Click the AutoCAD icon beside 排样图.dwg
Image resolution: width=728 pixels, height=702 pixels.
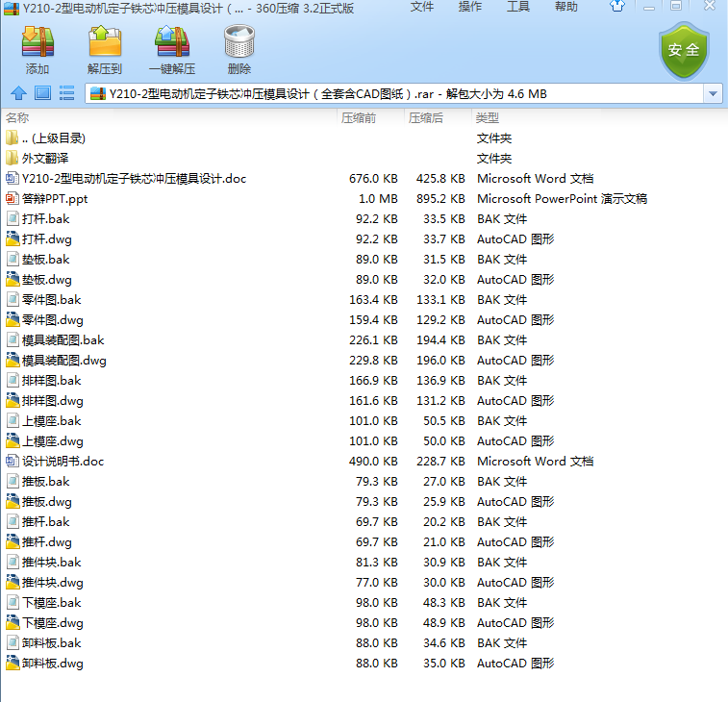coord(13,401)
